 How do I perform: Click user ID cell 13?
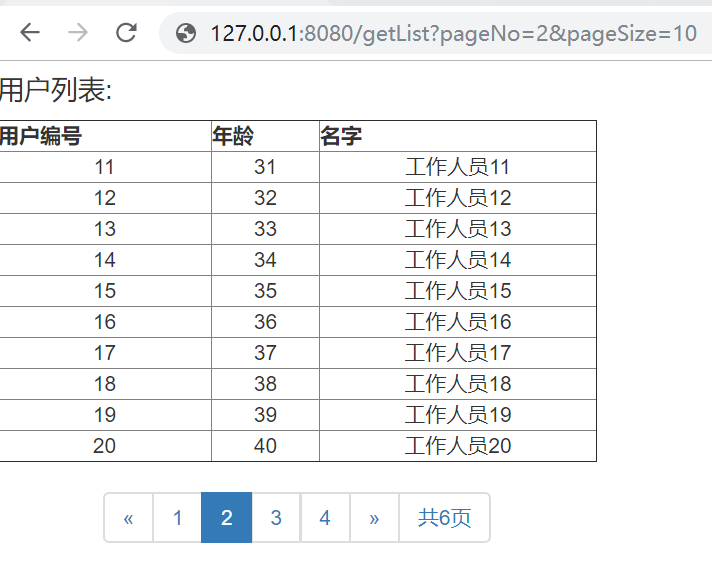pos(105,229)
